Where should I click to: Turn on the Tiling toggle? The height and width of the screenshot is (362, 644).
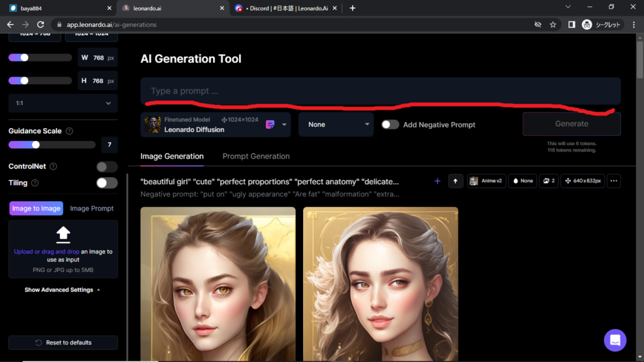click(107, 183)
